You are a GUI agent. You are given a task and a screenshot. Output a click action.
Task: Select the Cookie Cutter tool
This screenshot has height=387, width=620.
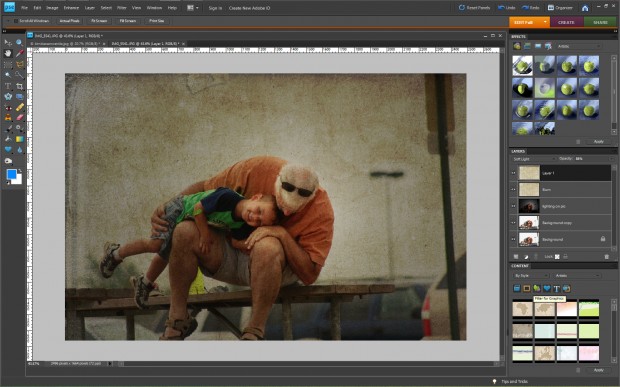pos(8,96)
